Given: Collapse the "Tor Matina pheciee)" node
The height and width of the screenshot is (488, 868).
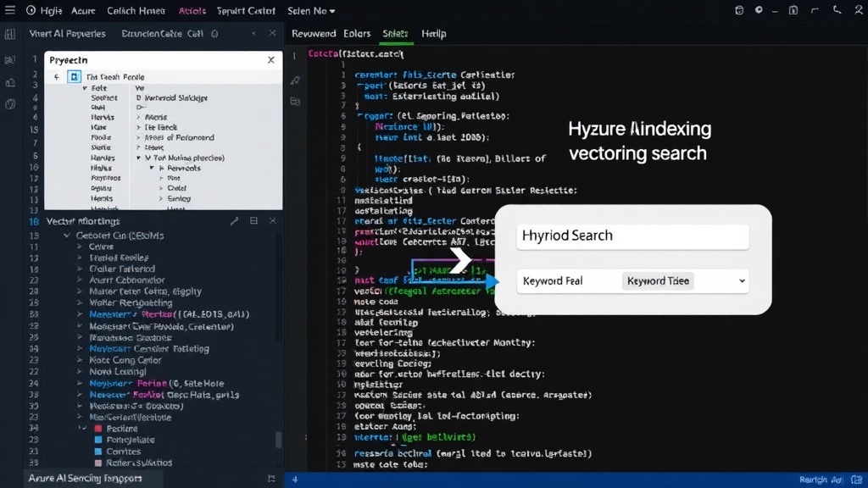Looking at the screenshot, I should click(x=138, y=158).
